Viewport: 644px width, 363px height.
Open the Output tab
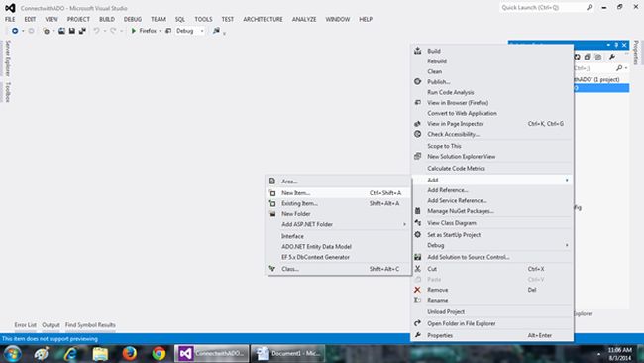tap(51, 324)
